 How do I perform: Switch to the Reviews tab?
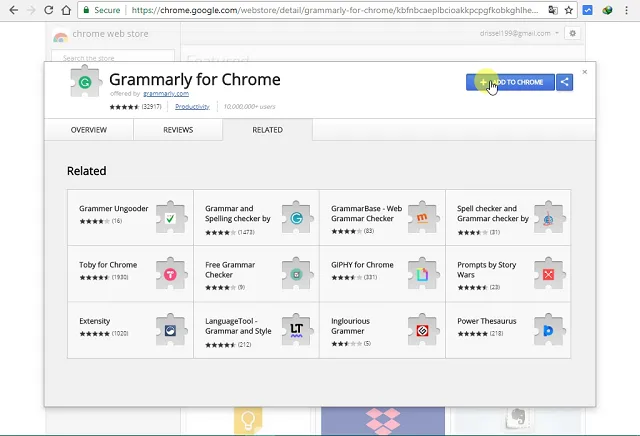click(178, 130)
